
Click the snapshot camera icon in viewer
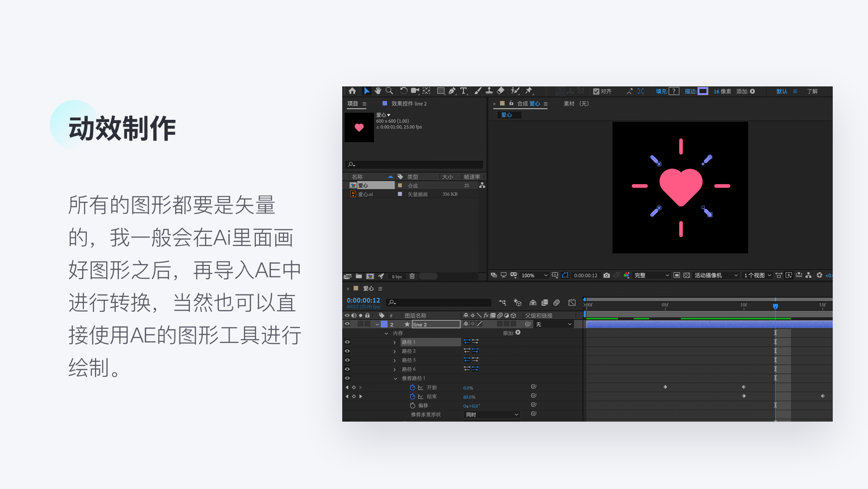pos(607,275)
